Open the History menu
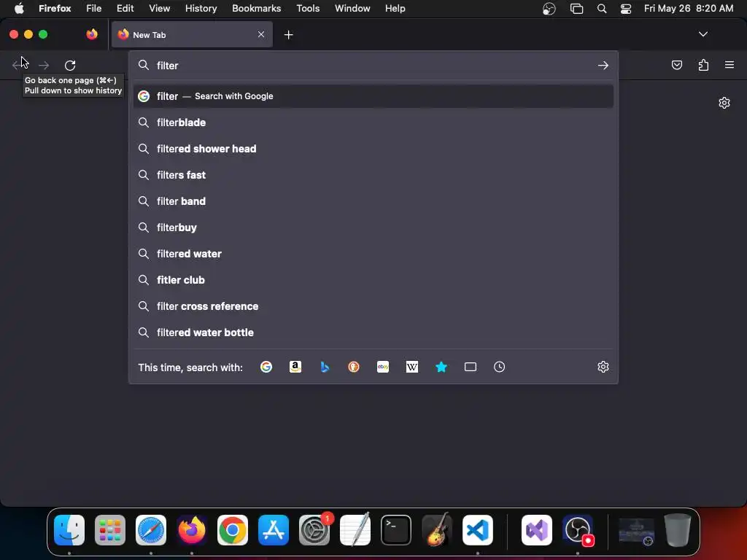This screenshot has width=747, height=560. (x=201, y=9)
